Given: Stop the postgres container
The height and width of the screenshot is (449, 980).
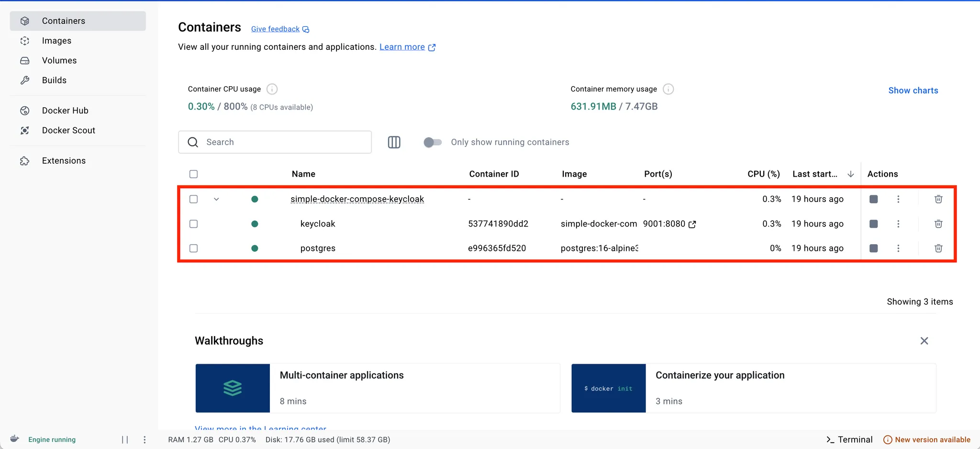Looking at the screenshot, I should [873, 248].
